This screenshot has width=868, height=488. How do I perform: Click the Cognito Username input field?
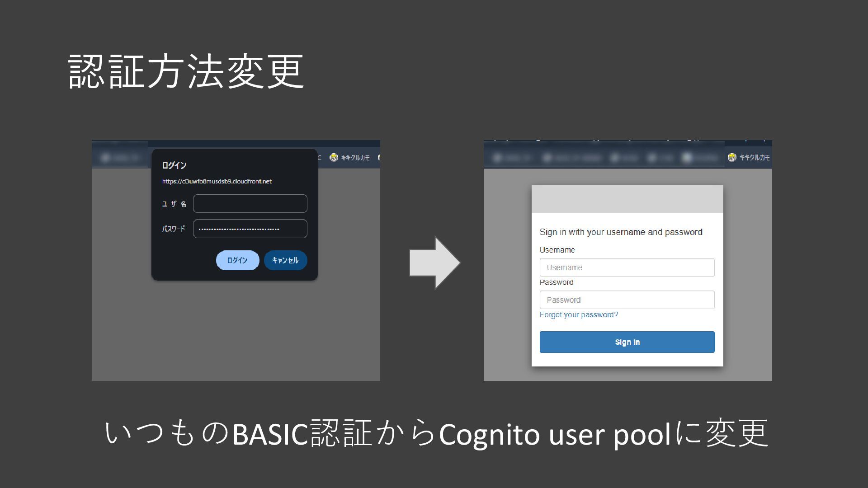click(x=627, y=267)
